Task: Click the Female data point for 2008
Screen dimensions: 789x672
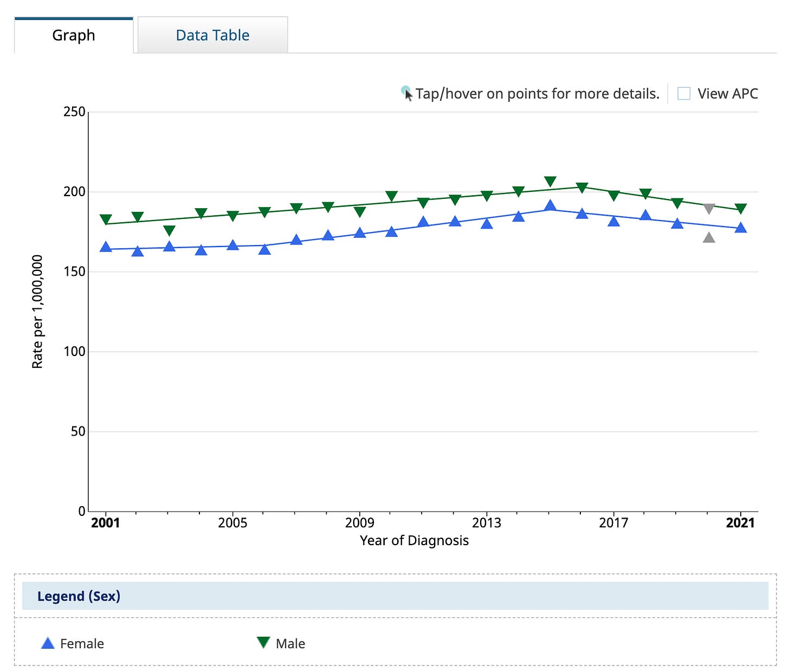Action: pyautogui.click(x=328, y=235)
